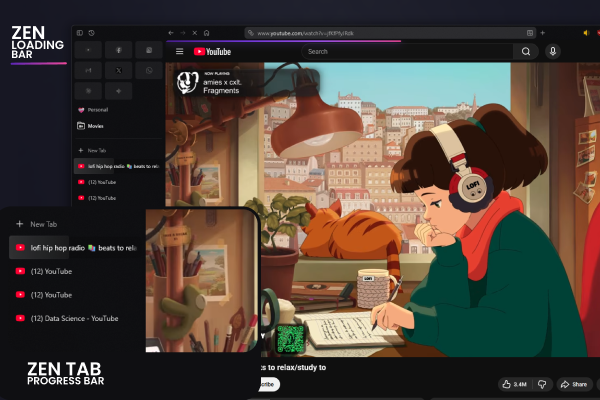
Task: Open the YouTube hamburger guide menu
Action: pyautogui.click(x=179, y=51)
